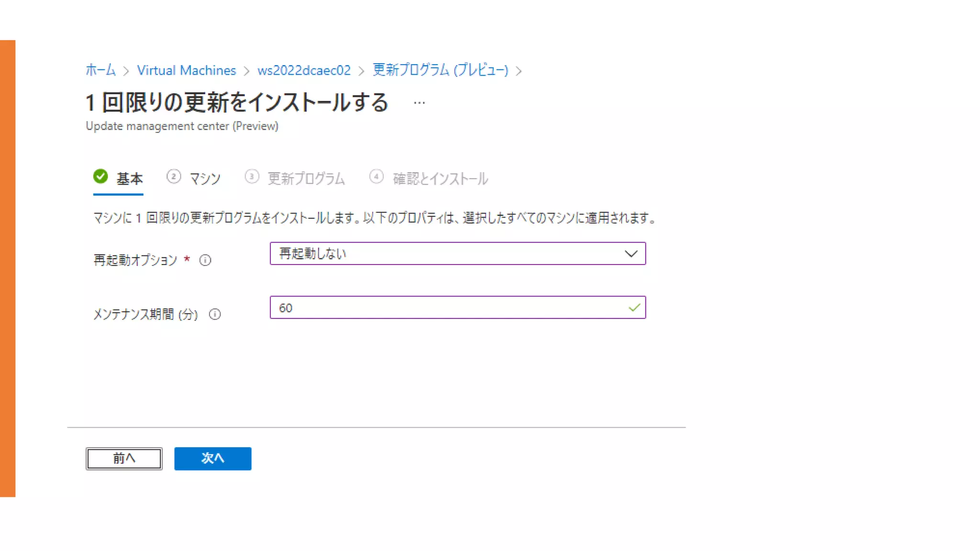Open the 確認とインストール tab

[x=440, y=179]
